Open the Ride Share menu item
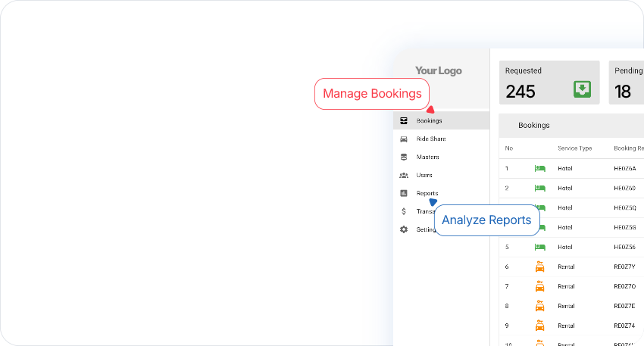Viewport: 644px width, 346px height. point(431,139)
